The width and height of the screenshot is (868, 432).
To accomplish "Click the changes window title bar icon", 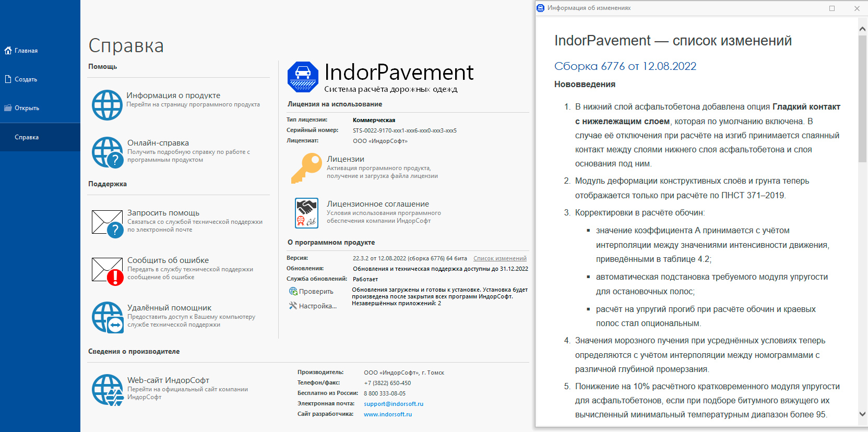I will point(541,8).
